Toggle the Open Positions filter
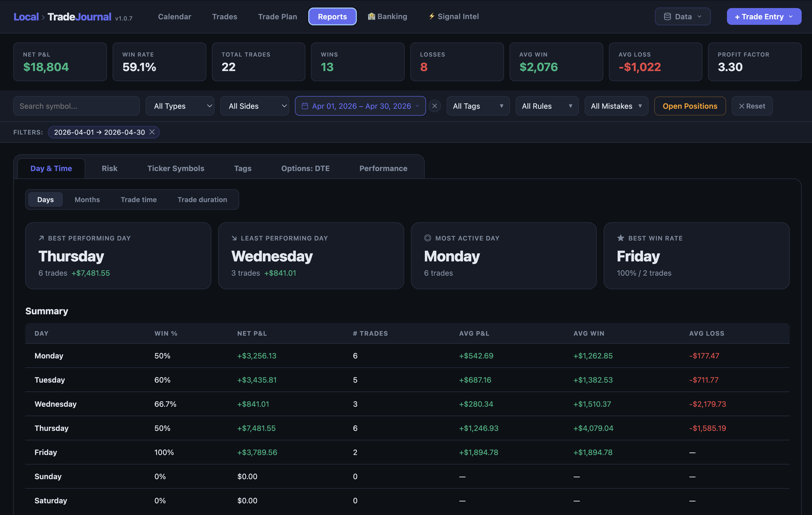Viewport: 812px width, 515px height. [x=690, y=106]
